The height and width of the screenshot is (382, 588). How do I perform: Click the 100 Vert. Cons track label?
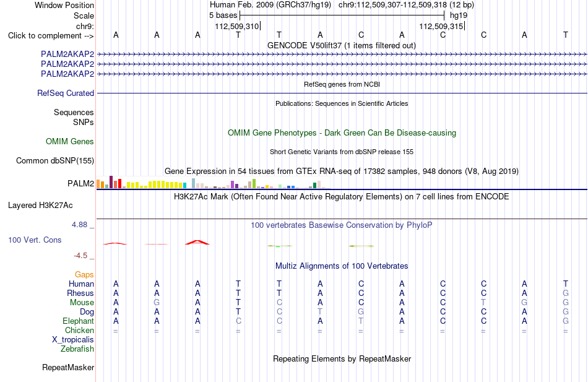(35, 240)
